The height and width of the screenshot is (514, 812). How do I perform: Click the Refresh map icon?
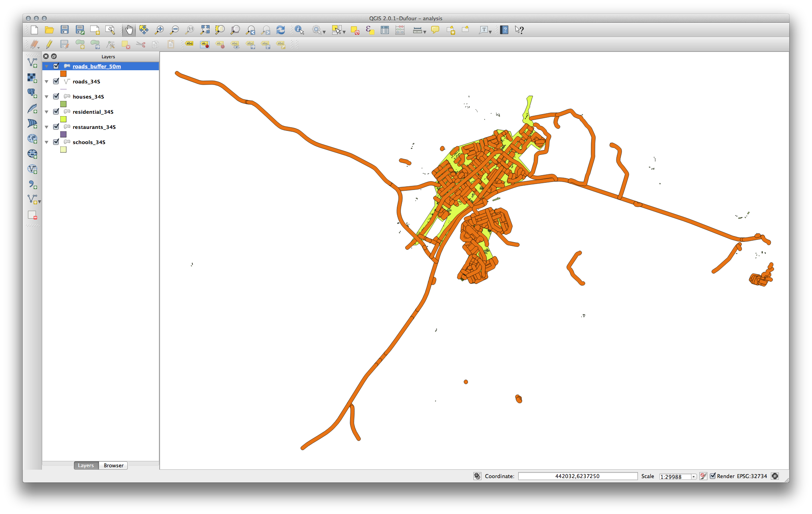coord(281,30)
